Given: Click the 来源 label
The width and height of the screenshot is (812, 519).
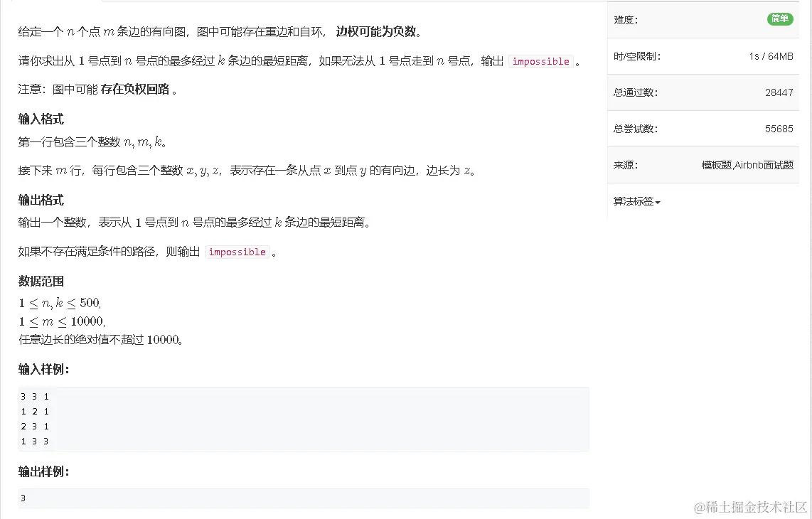Looking at the screenshot, I should (x=626, y=165).
